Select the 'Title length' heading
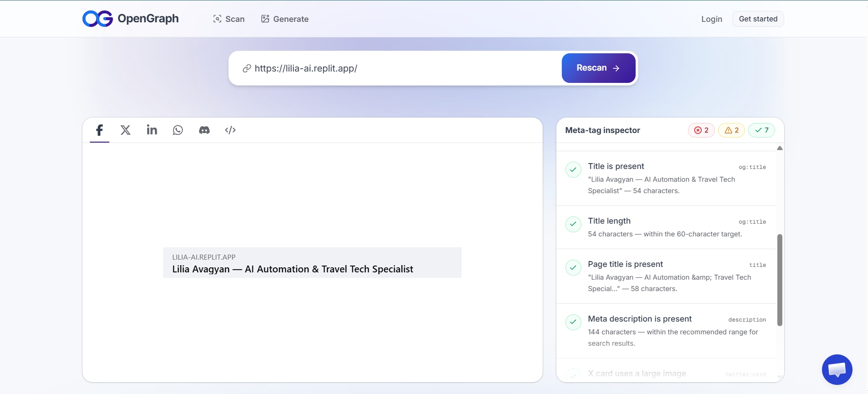The image size is (868, 394). [x=609, y=221]
